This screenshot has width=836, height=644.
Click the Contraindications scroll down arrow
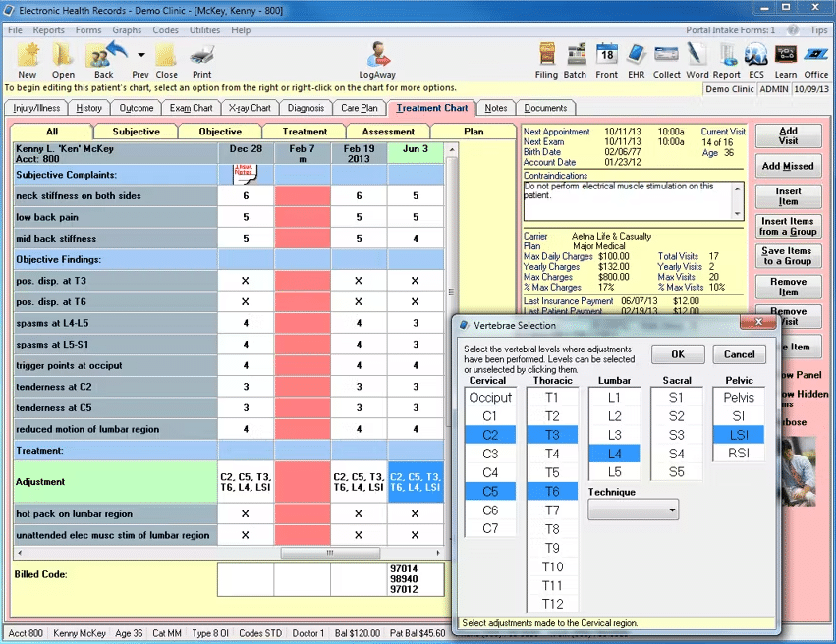[x=738, y=214]
